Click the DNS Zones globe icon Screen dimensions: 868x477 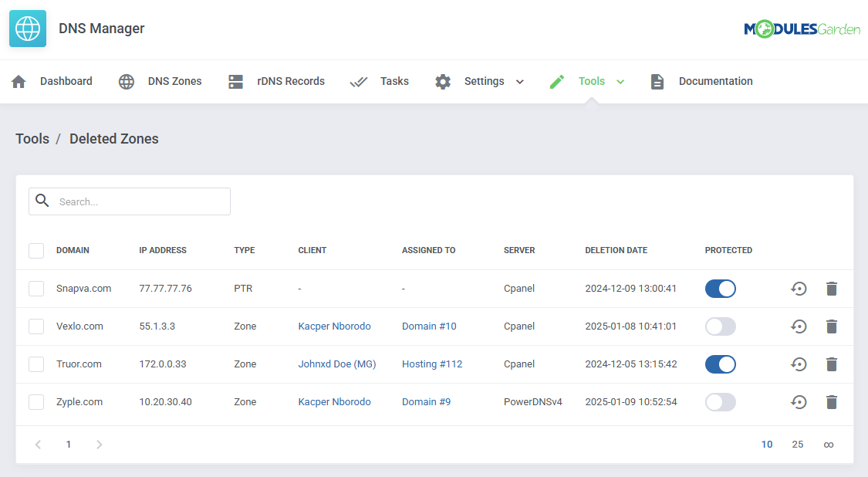127,82
